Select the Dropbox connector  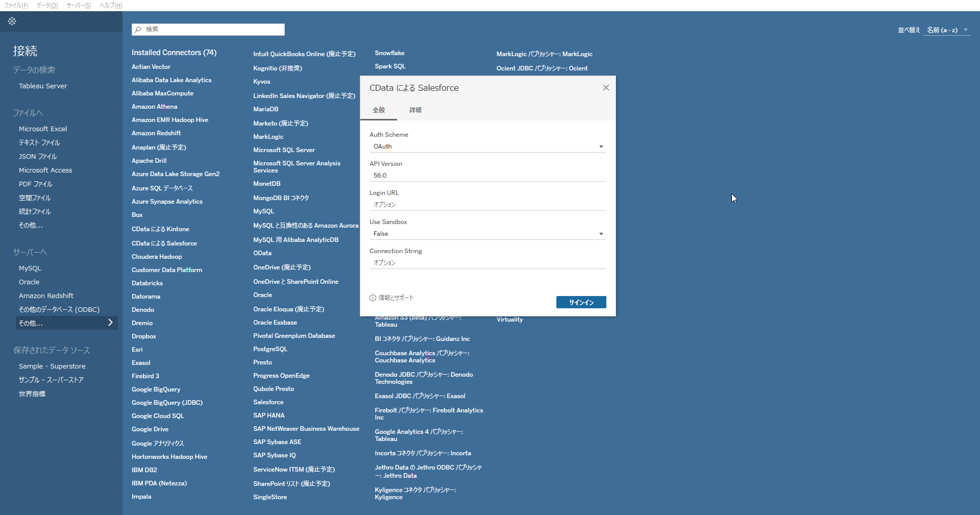click(144, 336)
